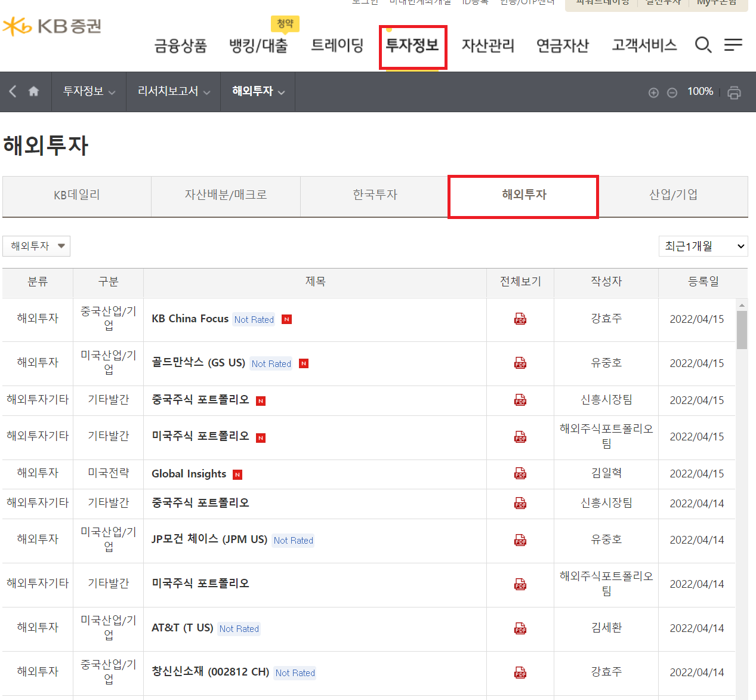Open the 최근1개월 period select box
756x700 pixels.
(x=703, y=246)
